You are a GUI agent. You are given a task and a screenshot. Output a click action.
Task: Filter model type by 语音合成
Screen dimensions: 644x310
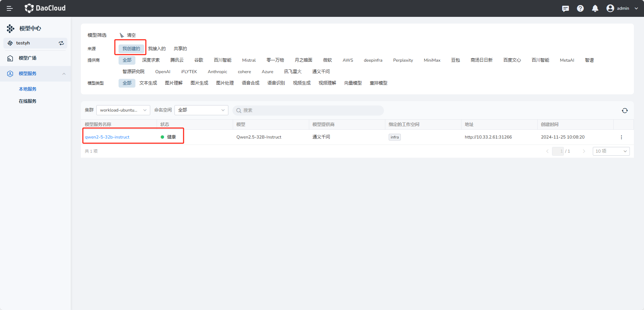tap(251, 83)
